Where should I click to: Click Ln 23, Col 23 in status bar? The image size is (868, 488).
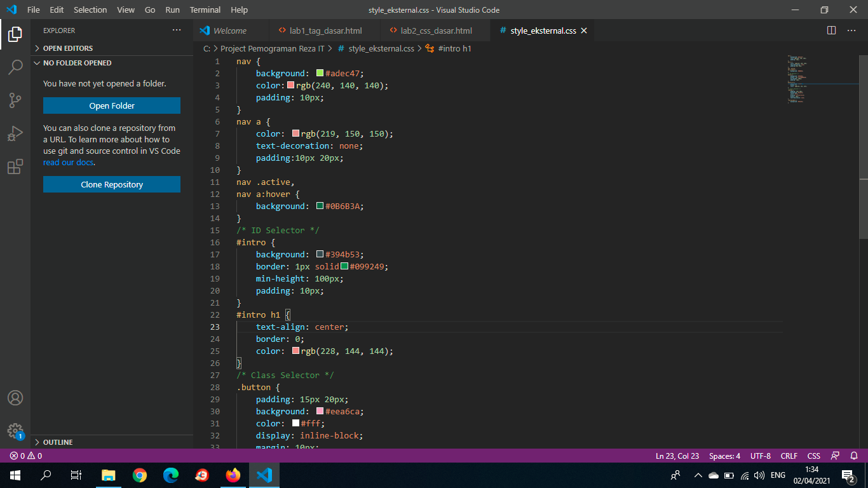[677, 456]
